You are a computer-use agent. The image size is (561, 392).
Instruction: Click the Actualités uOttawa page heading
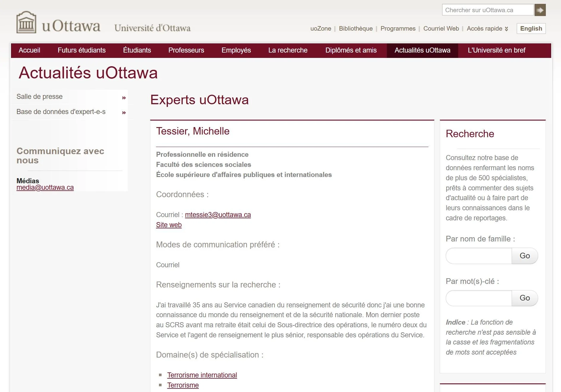pos(88,73)
